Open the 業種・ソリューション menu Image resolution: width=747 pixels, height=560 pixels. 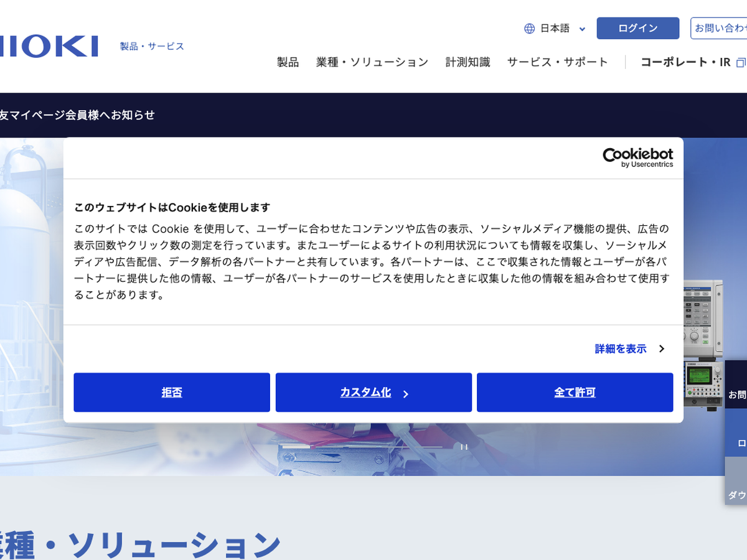372,62
